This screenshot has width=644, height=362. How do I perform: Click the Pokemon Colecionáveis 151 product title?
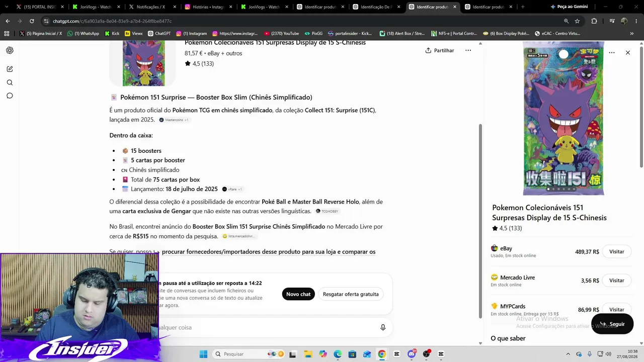point(549,213)
